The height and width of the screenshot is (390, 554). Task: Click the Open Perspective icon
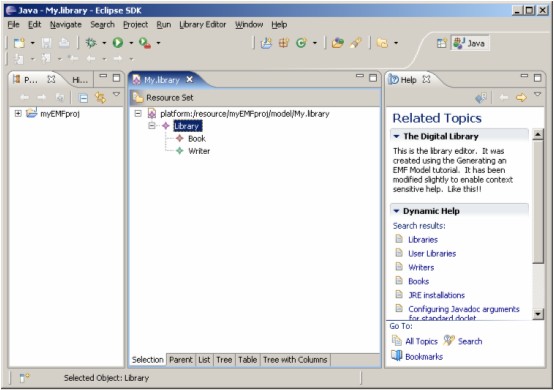(442, 43)
